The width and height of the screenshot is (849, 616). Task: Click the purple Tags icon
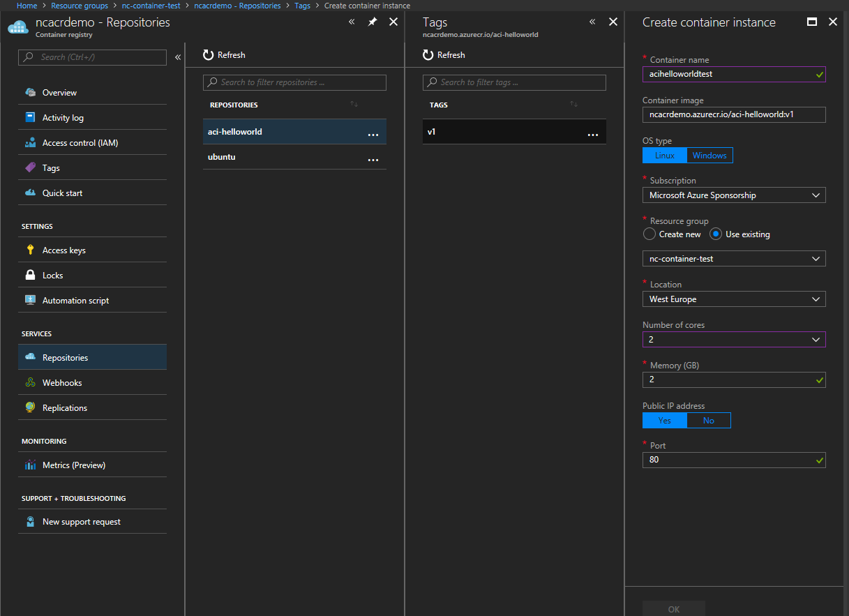(30, 168)
